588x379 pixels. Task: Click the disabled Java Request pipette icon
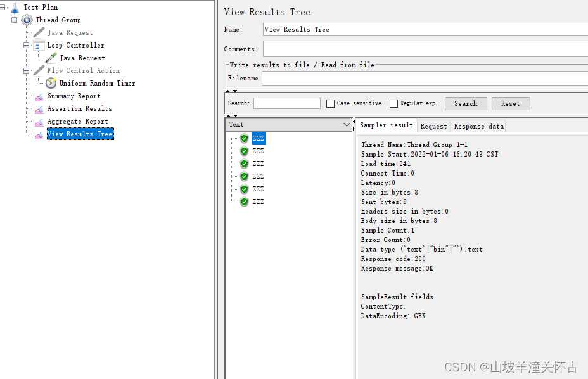point(39,33)
